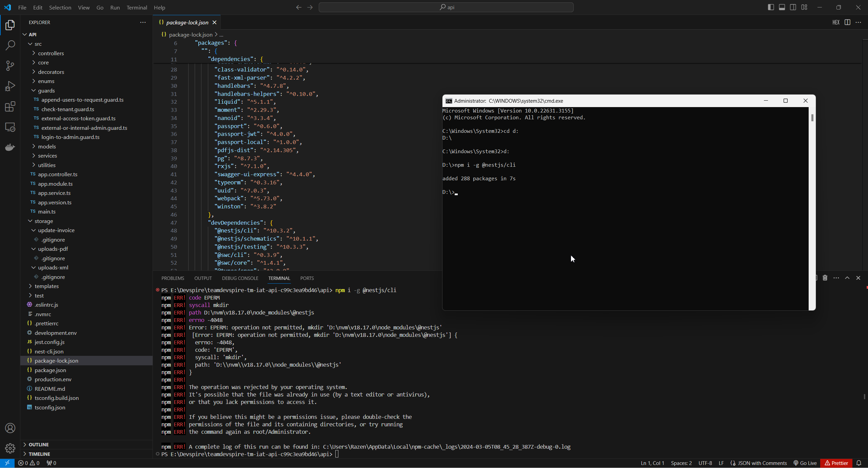868x468 pixels.
Task: Open Source Control view icon
Action: (x=10, y=66)
